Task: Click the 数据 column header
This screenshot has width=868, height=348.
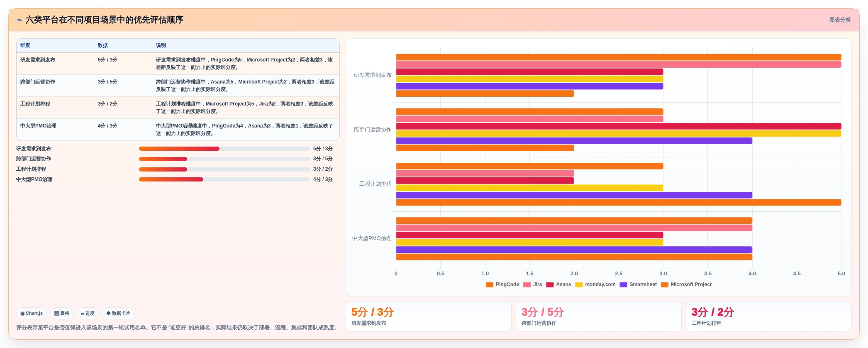Action: (103, 46)
